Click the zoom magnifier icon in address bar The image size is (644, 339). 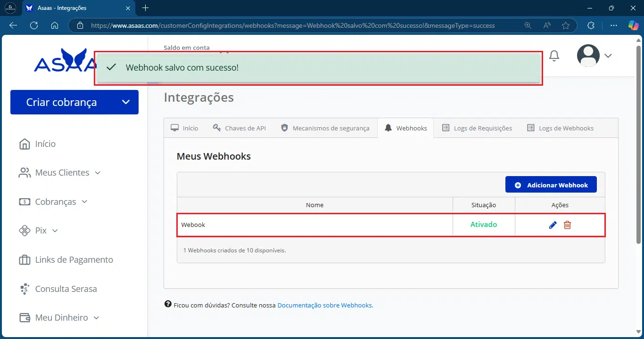coord(528,25)
